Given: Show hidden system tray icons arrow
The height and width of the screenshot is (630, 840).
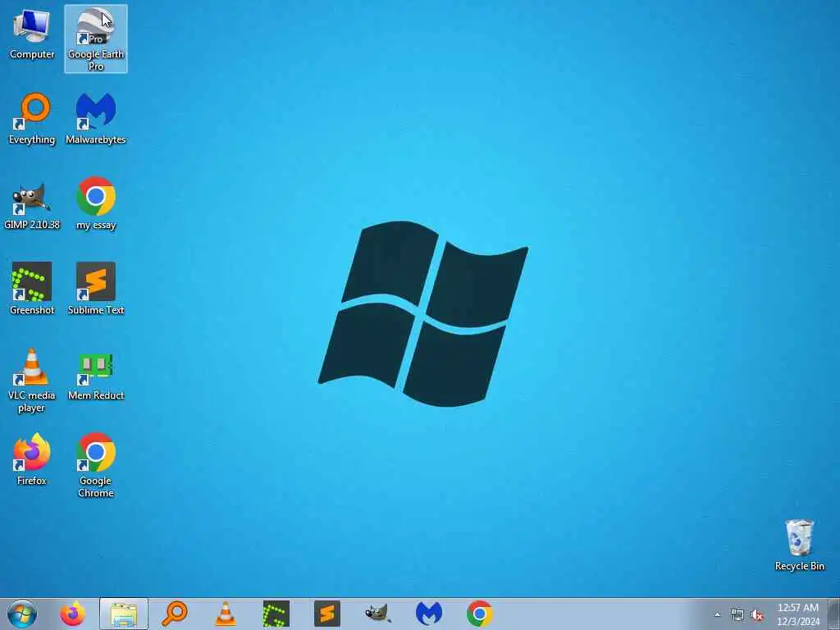Looking at the screenshot, I should point(717,615).
